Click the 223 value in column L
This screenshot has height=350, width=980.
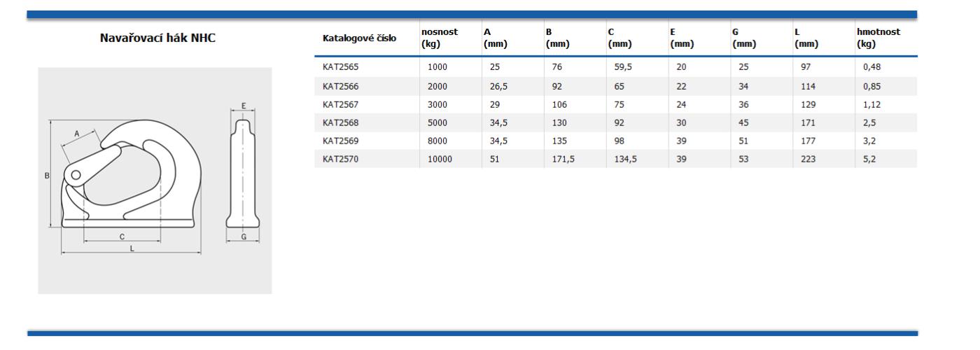[808, 159]
